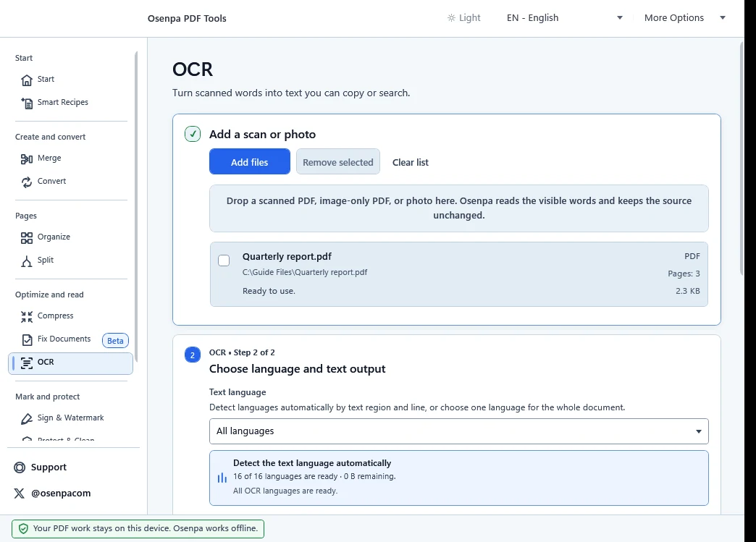Image resolution: width=756 pixels, height=542 pixels.
Task: Click the 'OCR • Step 2 of 2' label
Action: tap(242, 352)
